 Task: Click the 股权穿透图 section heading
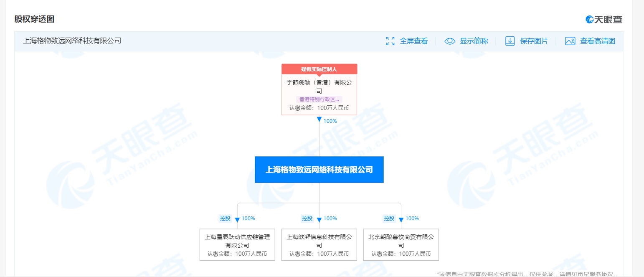tap(34, 19)
